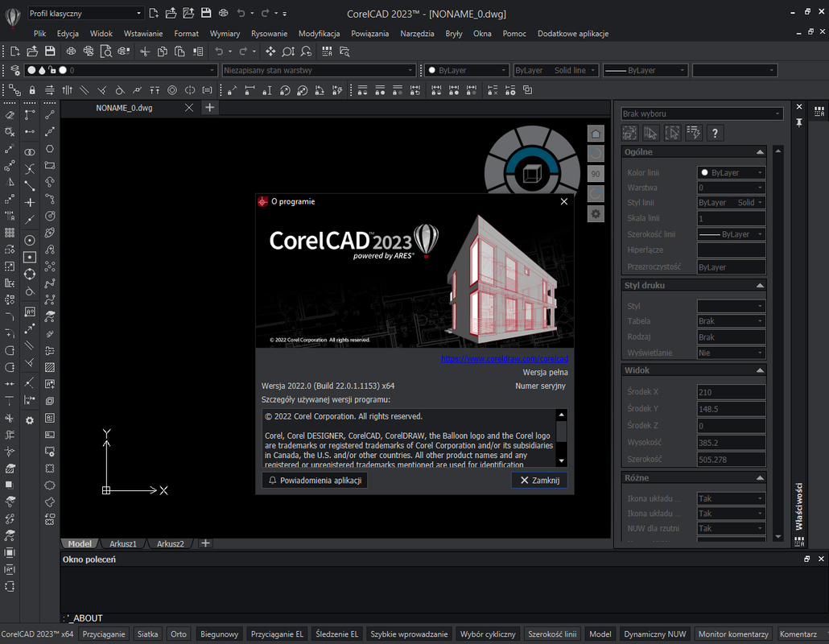
Task: Click the Open file icon in main toolbar
Action: coord(32,52)
